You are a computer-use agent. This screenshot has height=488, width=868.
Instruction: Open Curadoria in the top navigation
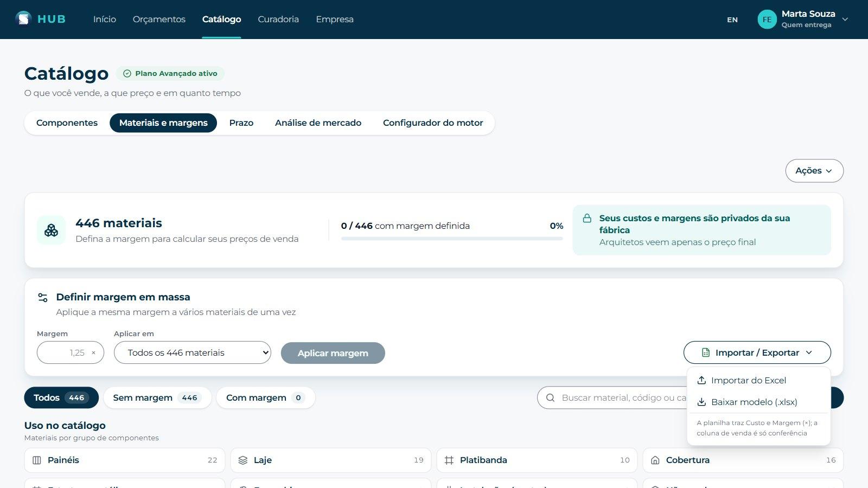pyautogui.click(x=278, y=20)
